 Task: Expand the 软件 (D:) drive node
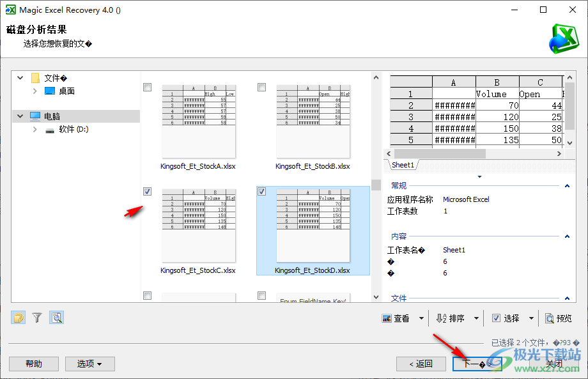pyautogui.click(x=34, y=129)
